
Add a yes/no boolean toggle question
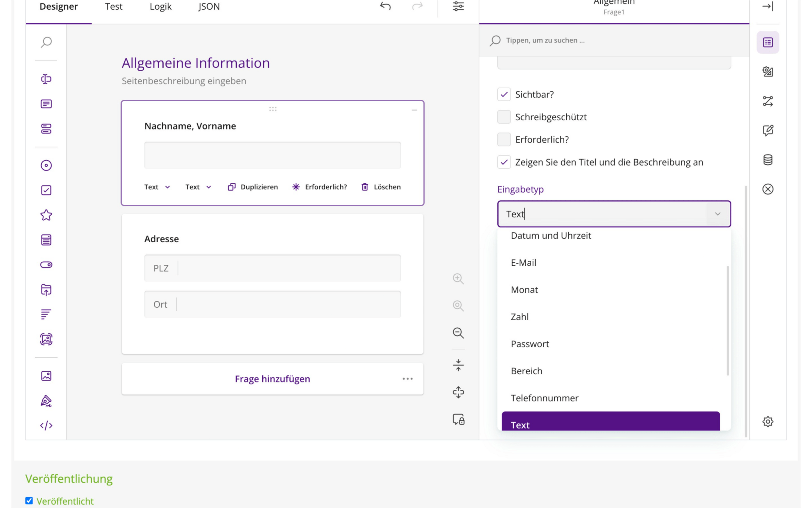[x=46, y=265]
